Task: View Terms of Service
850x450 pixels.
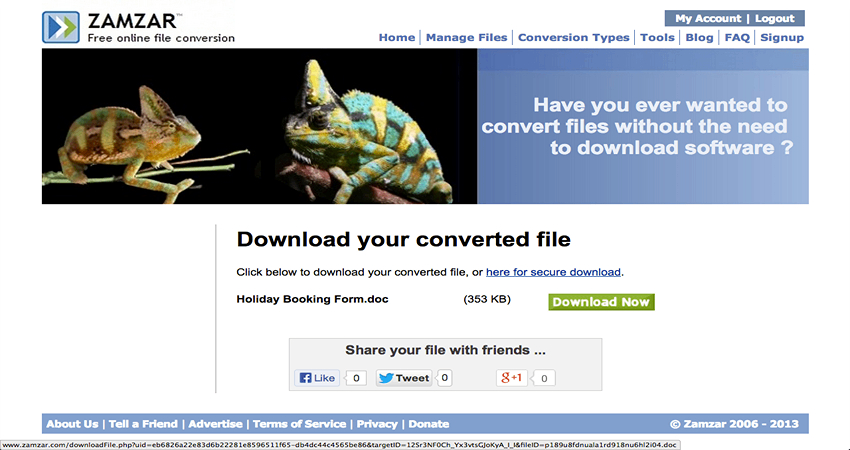Action: pyautogui.click(x=299, y=424)
